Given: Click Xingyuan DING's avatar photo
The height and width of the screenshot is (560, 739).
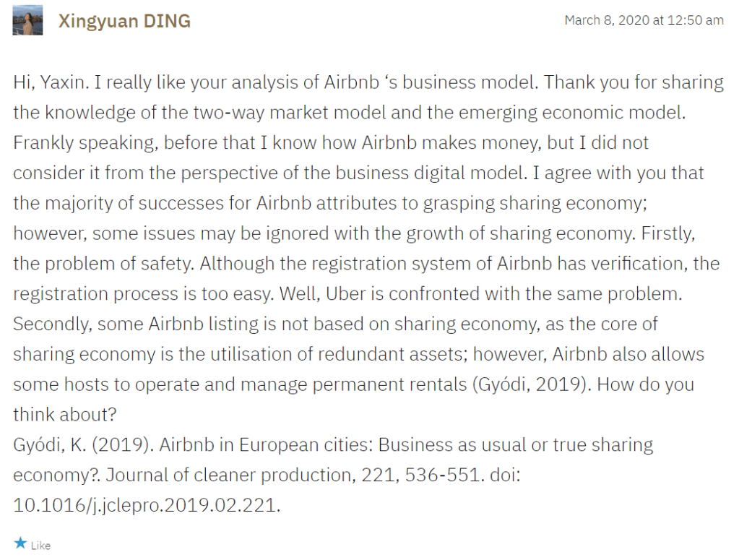Looking at the screenshot, I should click(27, 21).
